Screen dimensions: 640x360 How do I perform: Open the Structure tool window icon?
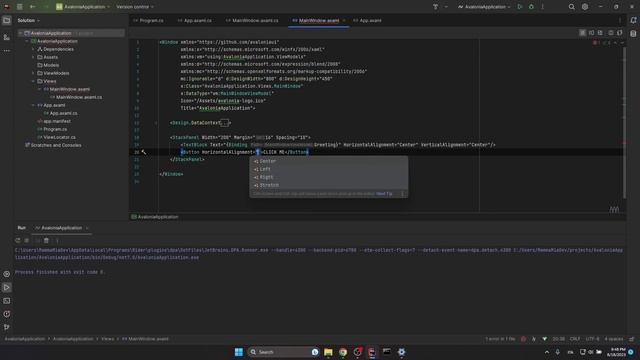(x=7, y=37)
